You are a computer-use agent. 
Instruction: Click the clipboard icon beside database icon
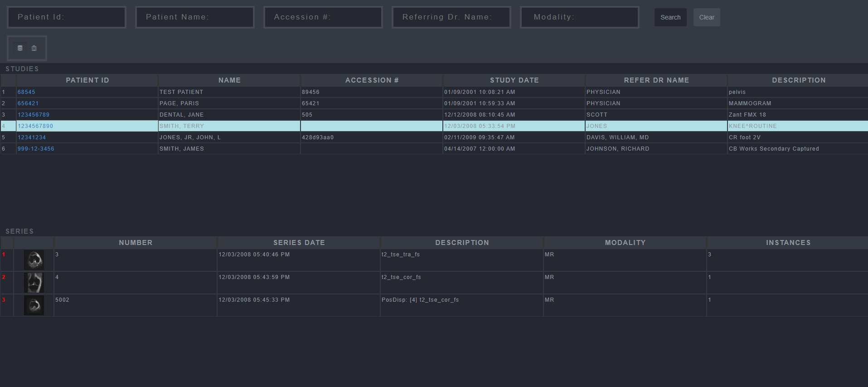point(34,48)
